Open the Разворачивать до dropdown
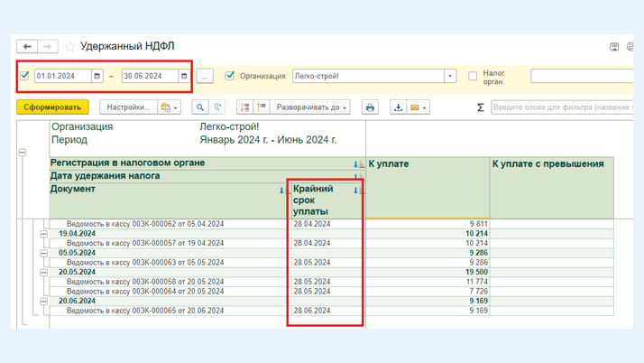This screenshot has width=644, height=363. pos(309,107)
